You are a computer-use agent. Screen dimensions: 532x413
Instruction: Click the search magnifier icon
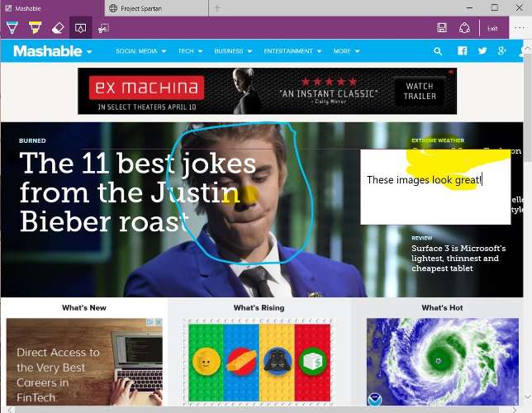(438, 51)
